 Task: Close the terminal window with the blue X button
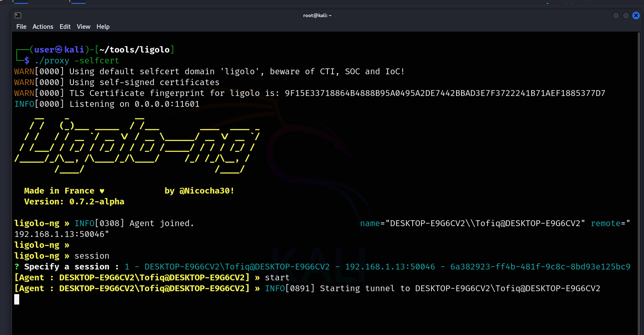tap(636, 15)
